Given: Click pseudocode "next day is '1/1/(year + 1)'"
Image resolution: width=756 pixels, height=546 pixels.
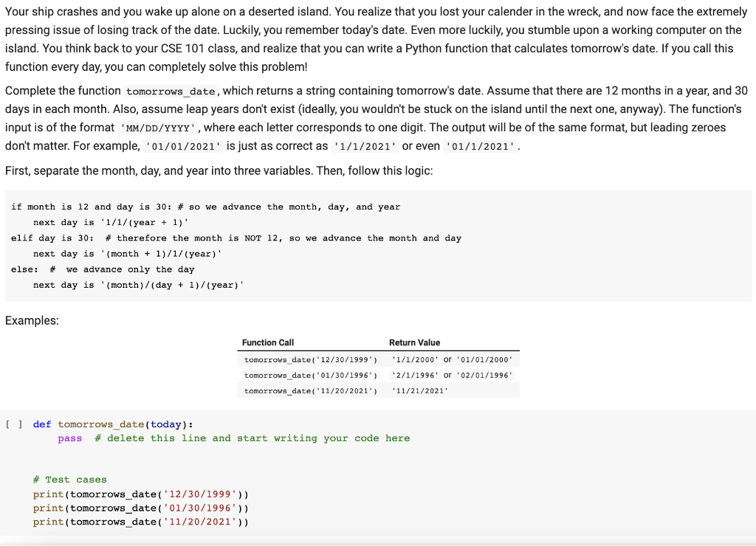Looking at the screenshot, I should (x=111, y=223).
